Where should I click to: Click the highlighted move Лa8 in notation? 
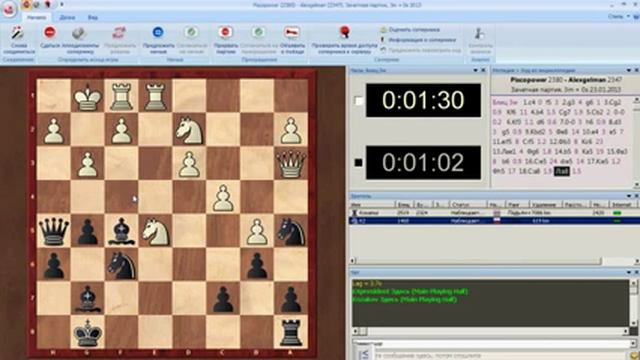561,171
